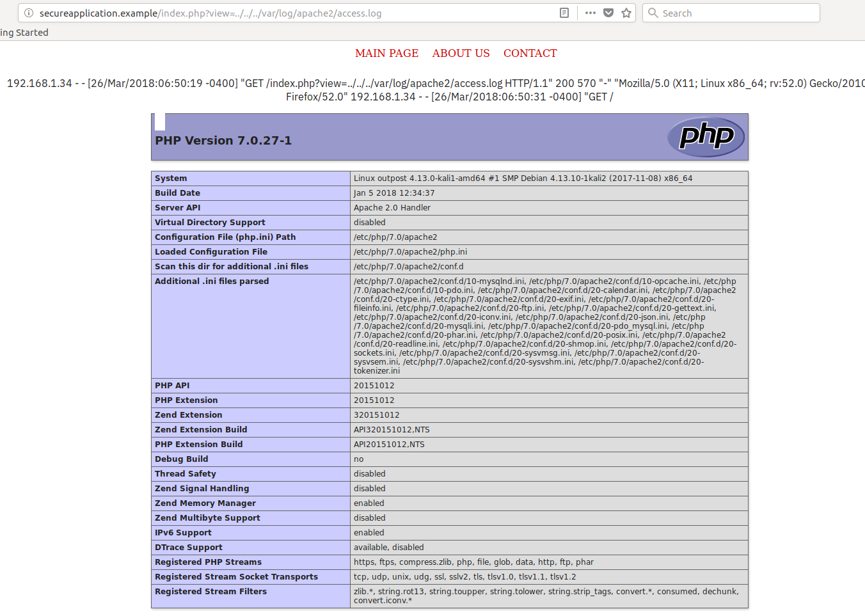The width and height of the screenshot is (865, 616).
Task: Select the Registered PHP Streams row label
Action: [x=208, y=562]
